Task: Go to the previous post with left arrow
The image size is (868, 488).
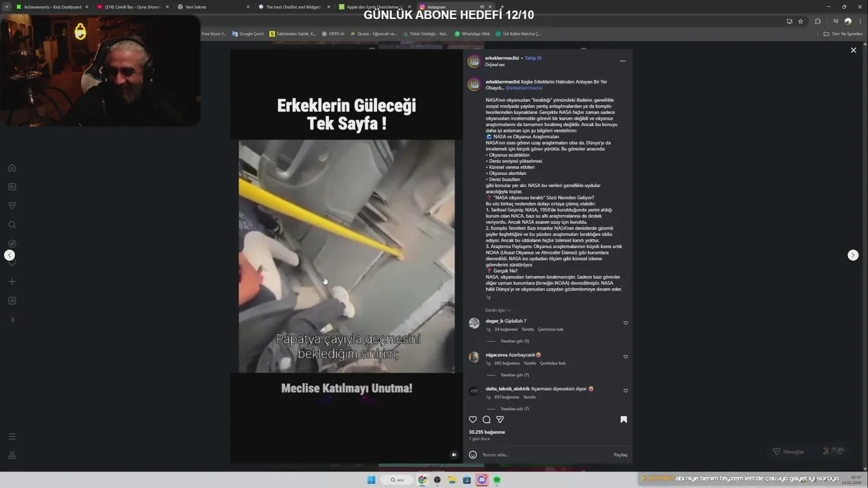Action: click(9, 255)
